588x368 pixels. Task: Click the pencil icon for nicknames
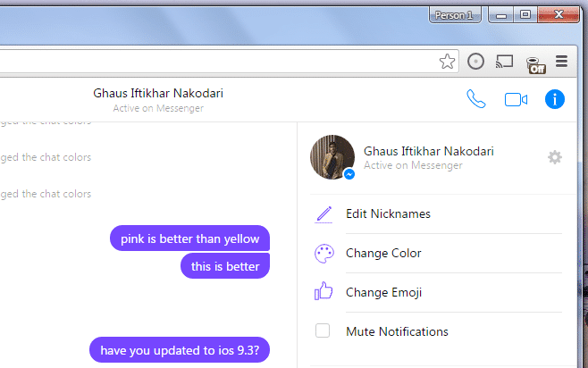[323, 214]
